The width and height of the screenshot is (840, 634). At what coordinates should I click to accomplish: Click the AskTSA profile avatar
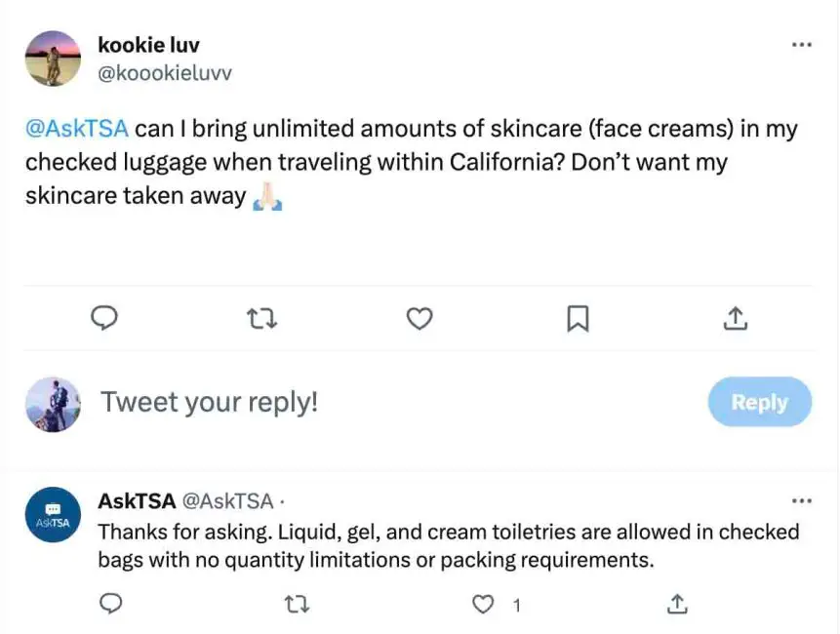click(53, 515)
